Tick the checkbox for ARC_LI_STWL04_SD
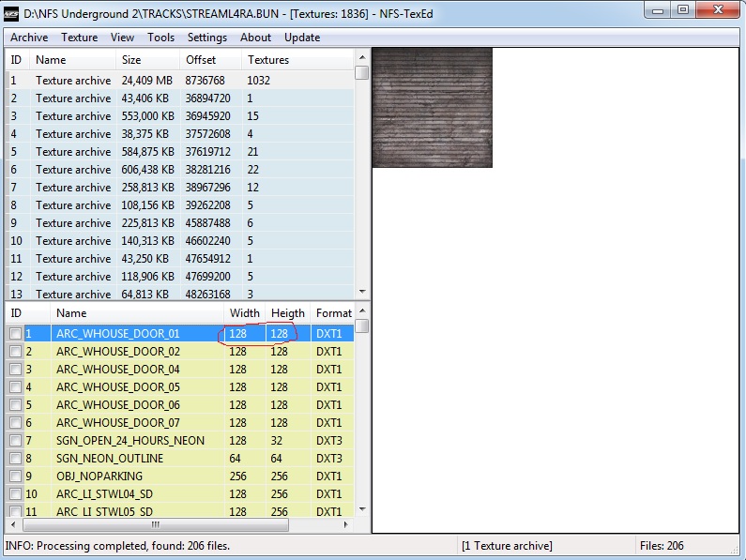Image resolution: width=746 pixels, height=560 pixels. pyautogui.click(x=16, y=494)
